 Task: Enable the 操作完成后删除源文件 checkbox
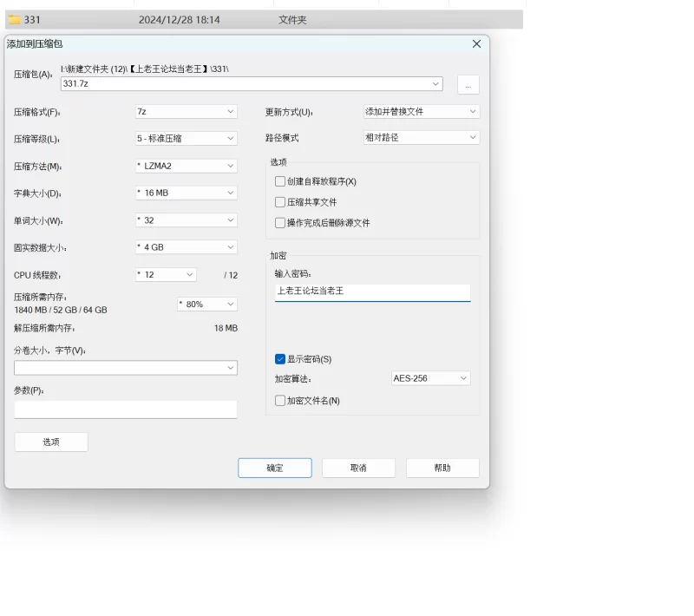[x=279, y=223]
